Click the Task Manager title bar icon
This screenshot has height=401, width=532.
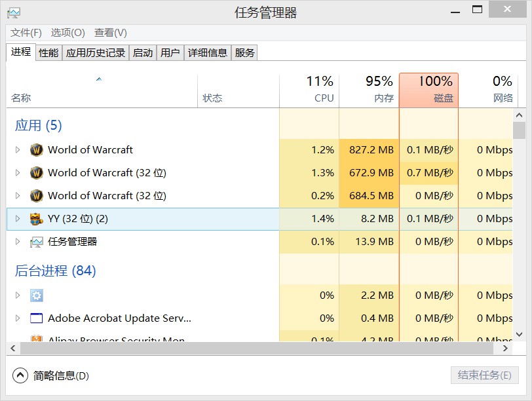14,12
